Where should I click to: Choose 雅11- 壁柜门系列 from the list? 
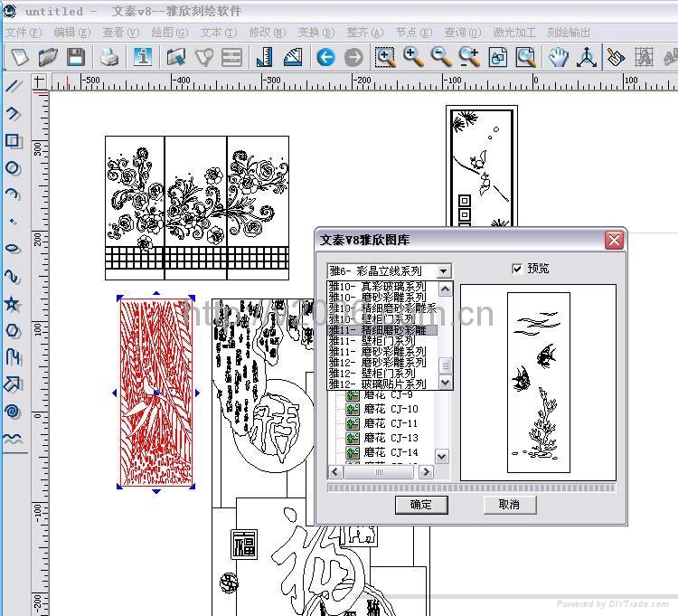click(x=372, y=341)
